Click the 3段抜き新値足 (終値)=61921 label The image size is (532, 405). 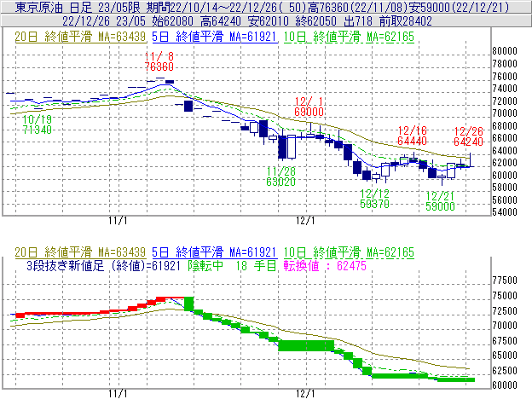pyautogui.click(x=103, y=265)
